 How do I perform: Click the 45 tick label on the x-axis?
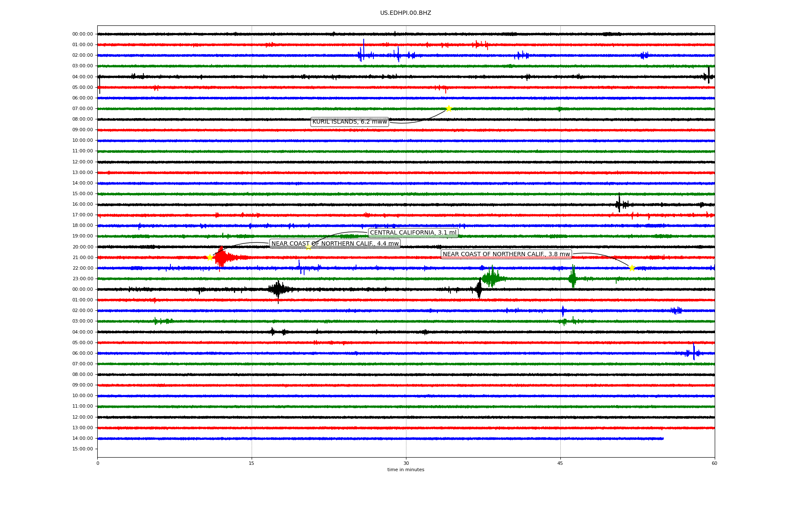click(560, 463)
